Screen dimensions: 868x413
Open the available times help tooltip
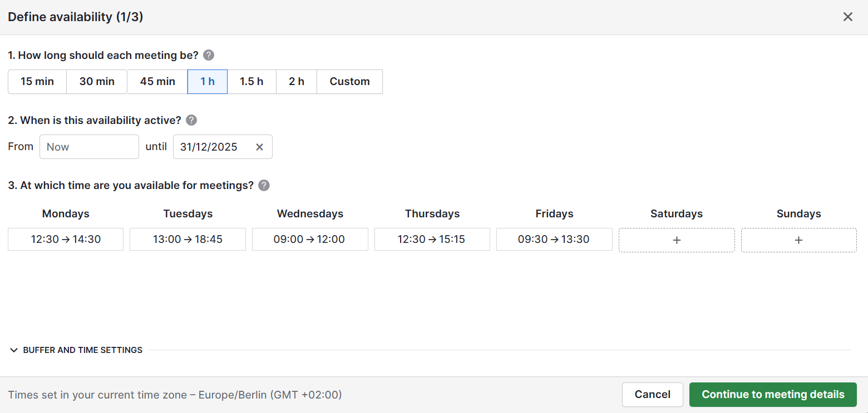click(263, 185)
